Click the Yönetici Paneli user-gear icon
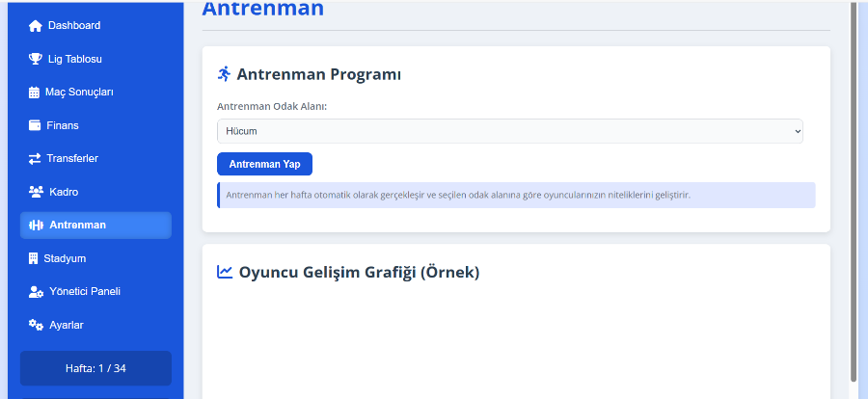The height and width of the screenshot is (399, 868). click(36, 292)
